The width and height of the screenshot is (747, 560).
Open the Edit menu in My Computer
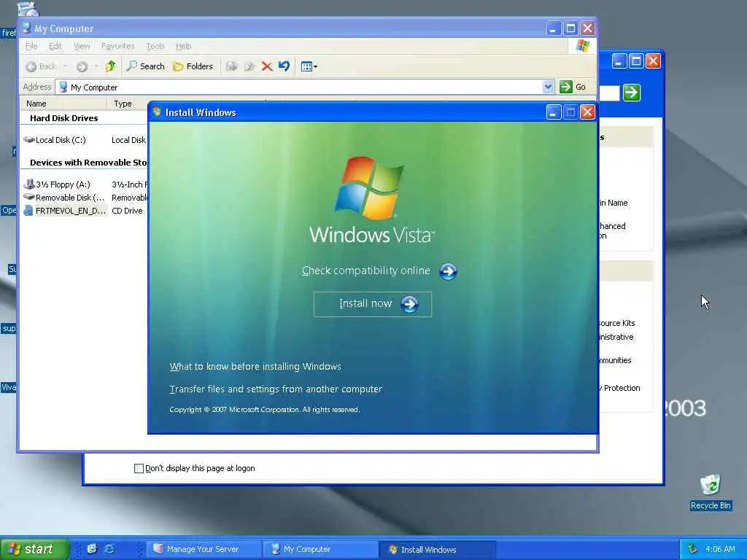coord(55,46)
